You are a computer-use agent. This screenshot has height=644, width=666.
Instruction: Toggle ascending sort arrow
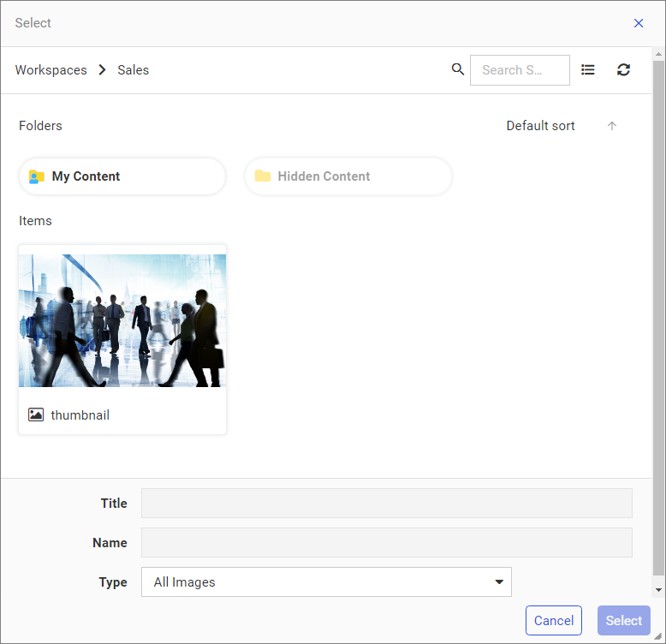(x=612, y=126)
